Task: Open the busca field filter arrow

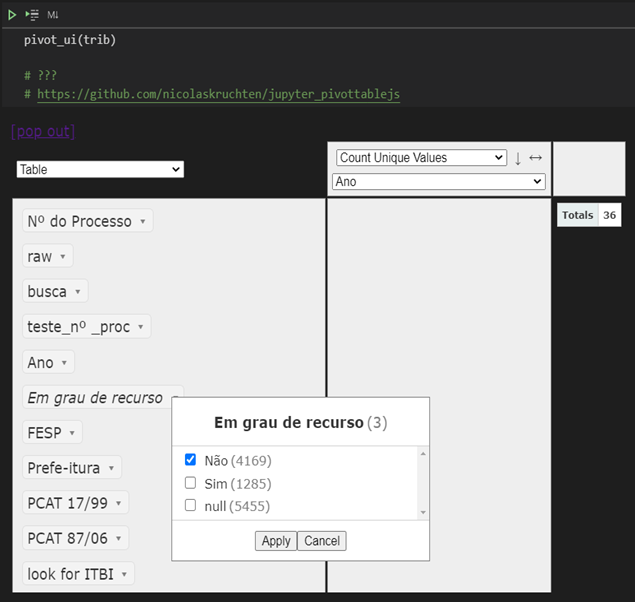Action: 78,291
